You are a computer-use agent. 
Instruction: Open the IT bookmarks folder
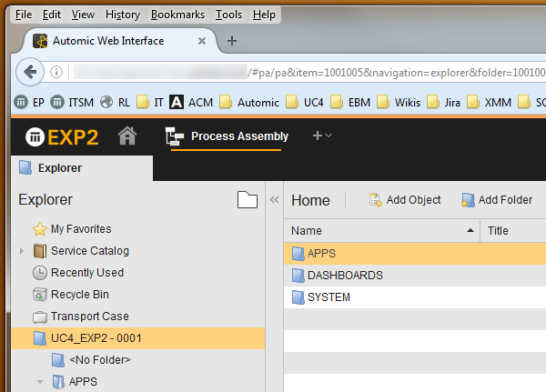point(150,103)
